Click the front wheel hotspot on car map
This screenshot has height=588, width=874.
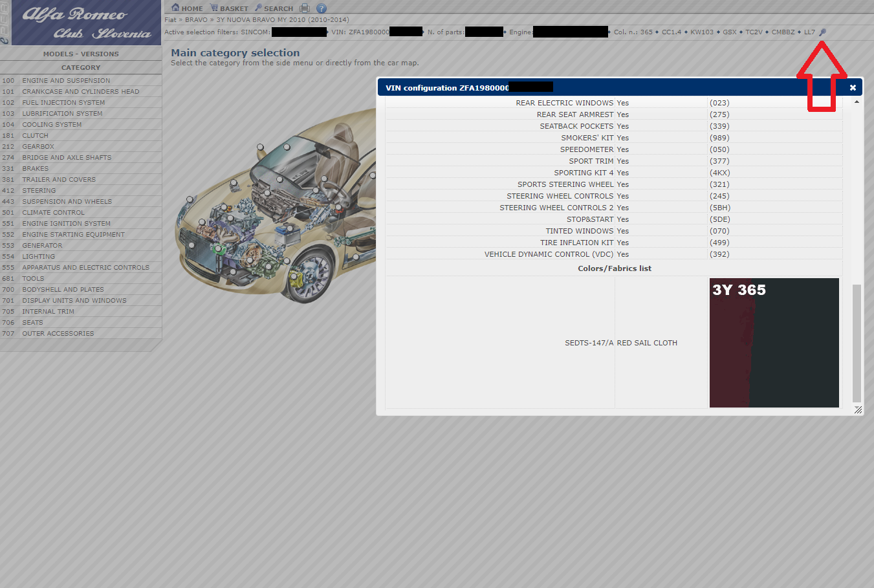click(294, 276)
